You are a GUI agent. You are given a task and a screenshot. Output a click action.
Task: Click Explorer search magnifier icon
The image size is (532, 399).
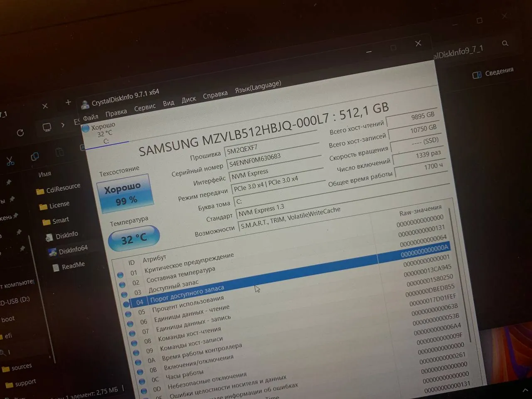pyautogui.click(x=505, y=43)
